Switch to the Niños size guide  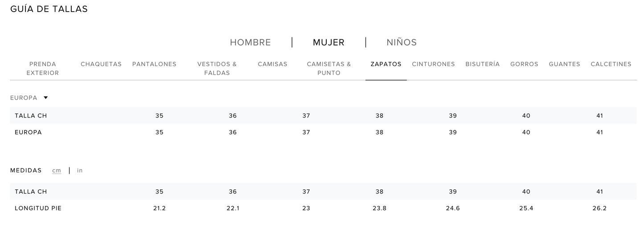click(402, 42)
